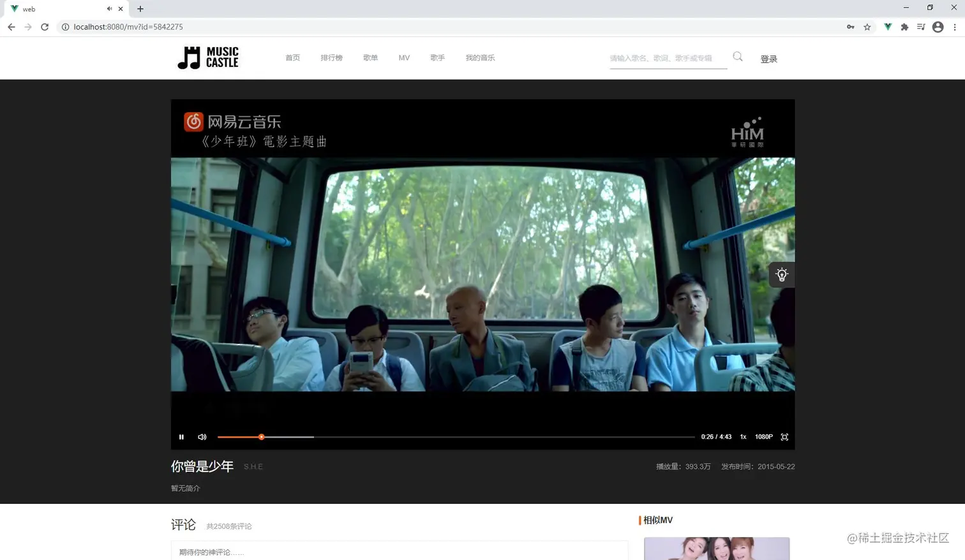Enter fullscreen video mode

point(784,437)
